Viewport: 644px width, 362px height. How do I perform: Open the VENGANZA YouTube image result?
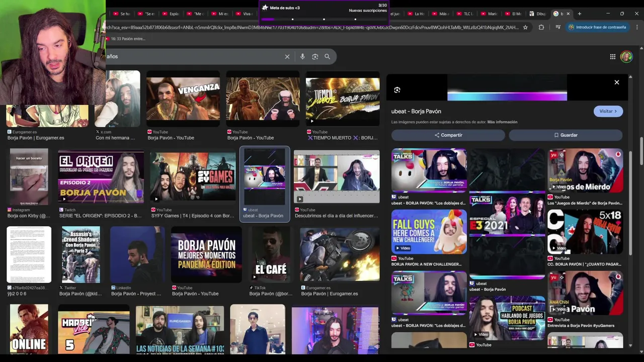(x=183, y=99)
